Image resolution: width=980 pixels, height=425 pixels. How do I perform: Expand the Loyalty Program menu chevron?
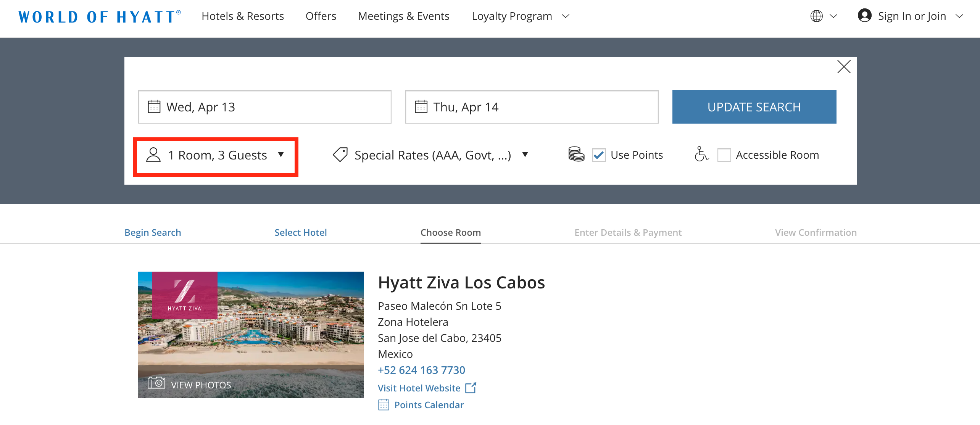tap(566, 16)
